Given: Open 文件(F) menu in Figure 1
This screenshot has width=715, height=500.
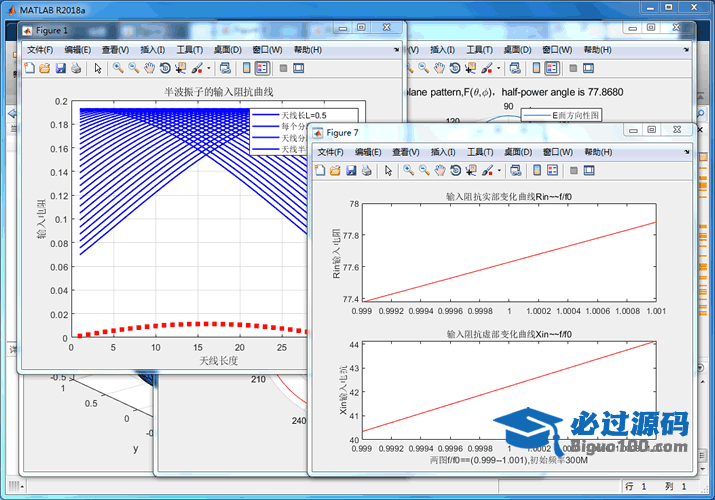Looking at the screenshot, I should click(x=40, y=50).
